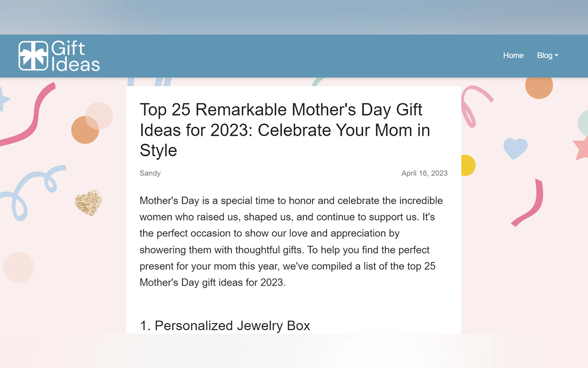Expand the Blog dropdown caret arrow
This screenshot has height=368, width=588.
[x=556, y=55]
